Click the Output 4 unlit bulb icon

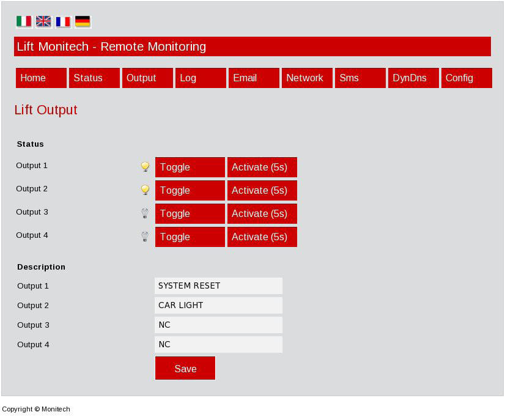[146, 237]
